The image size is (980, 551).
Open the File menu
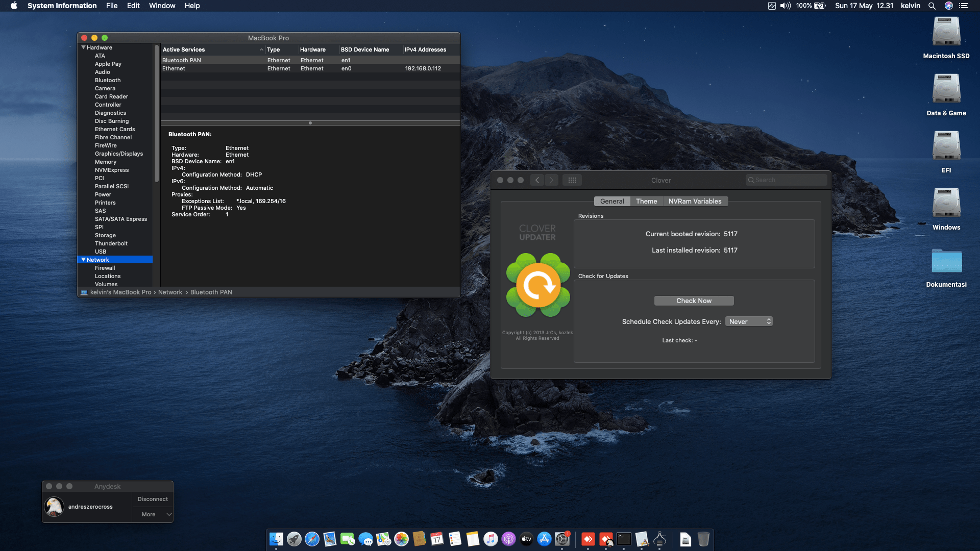click(x=112, y=6)
